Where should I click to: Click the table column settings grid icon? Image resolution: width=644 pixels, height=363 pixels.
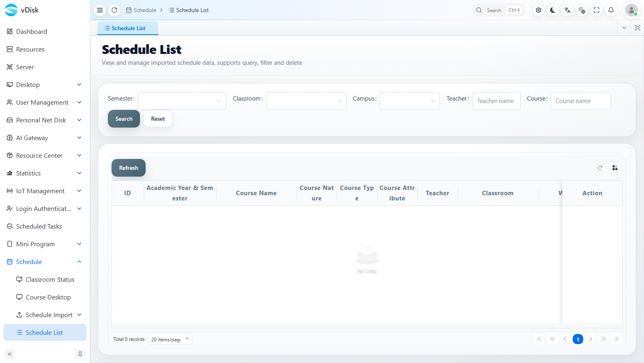click(x=615, y=168)
